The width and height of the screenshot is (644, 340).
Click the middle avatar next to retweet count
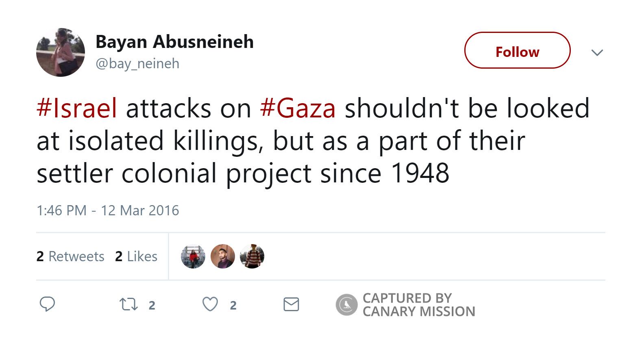coord(223,256)
